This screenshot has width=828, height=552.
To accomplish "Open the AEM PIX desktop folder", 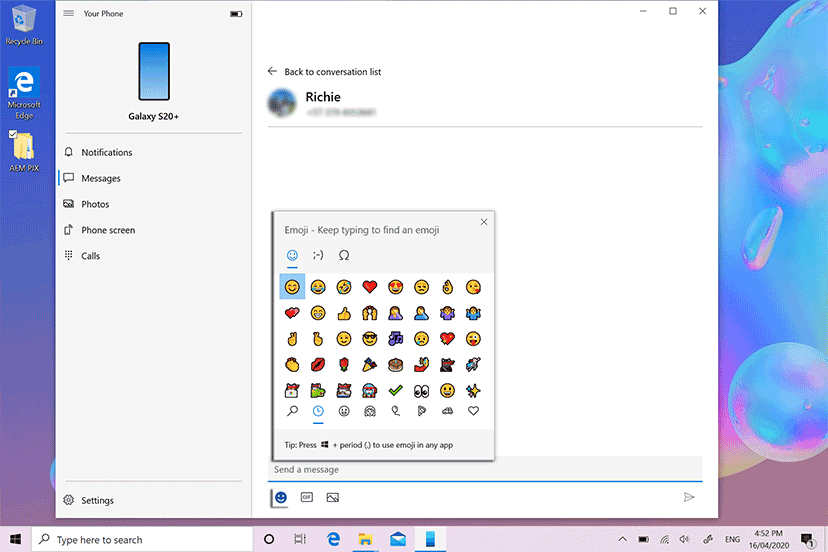I will (x=24, y=152).
